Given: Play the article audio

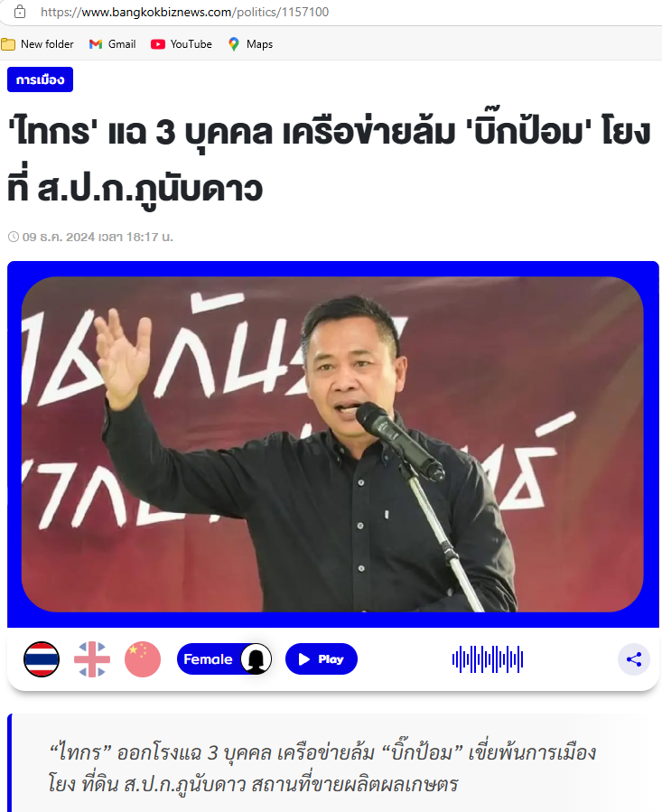Looking at the screenshot, I should [x=322, y=659].
